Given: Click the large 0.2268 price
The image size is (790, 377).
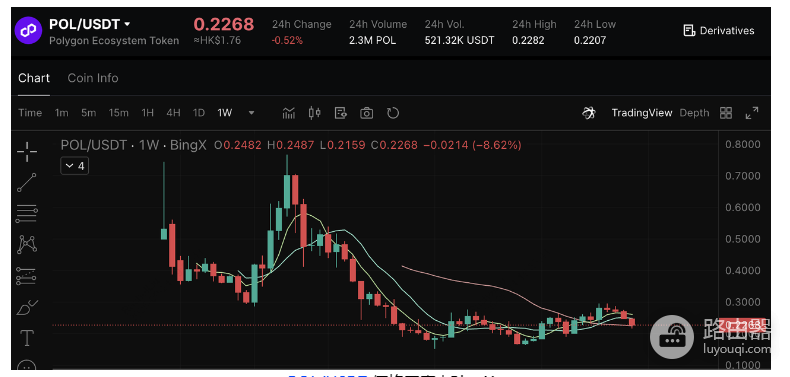Looking at the screenshot, I should click(x=224, y=24).
